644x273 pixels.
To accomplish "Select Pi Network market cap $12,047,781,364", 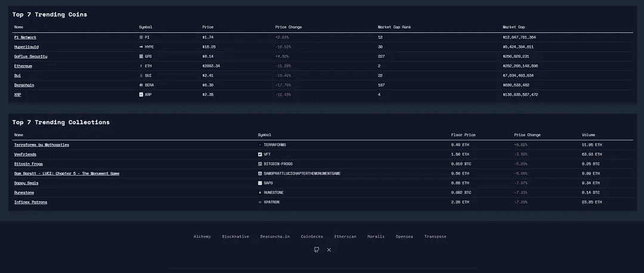I will [519, 37].
